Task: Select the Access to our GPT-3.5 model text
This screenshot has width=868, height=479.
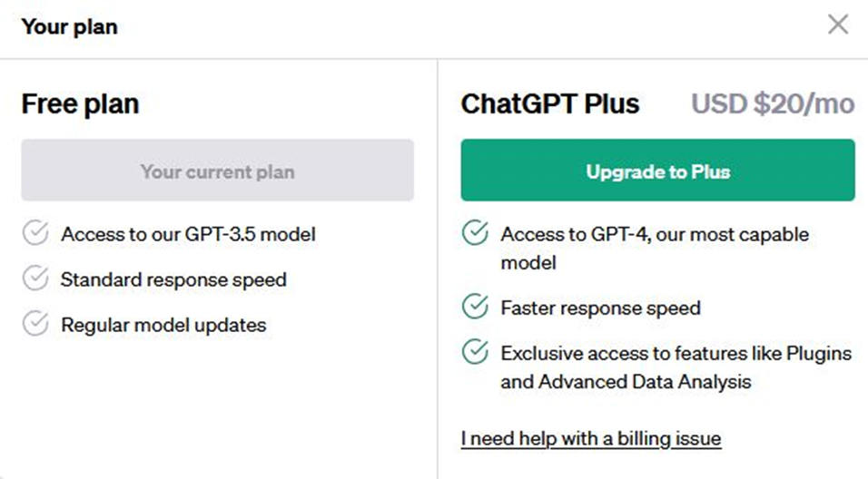Action: [x=188, y=234]
